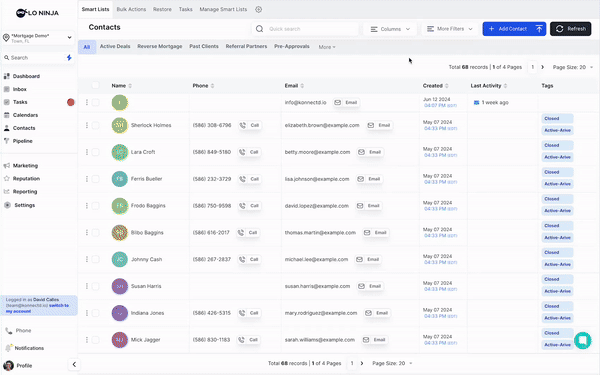Email info@konnectd.io using the Email button
The image size is (600, 375).
click(346, 103)
